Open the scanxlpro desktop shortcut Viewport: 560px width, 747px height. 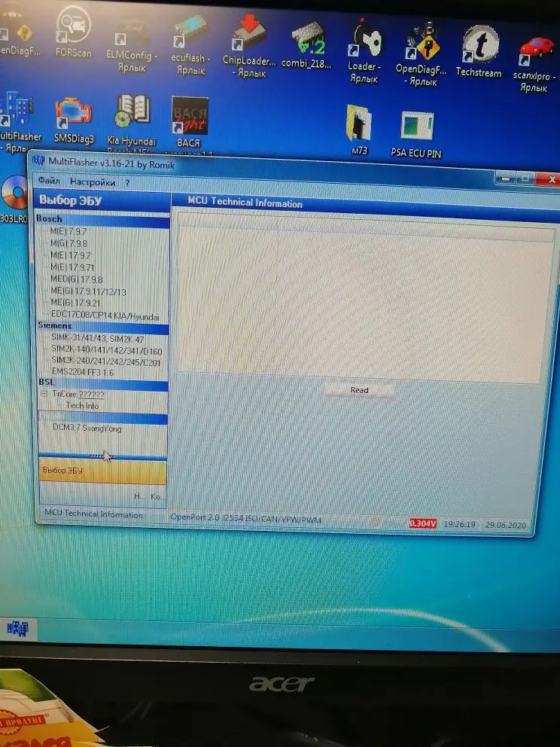tap(534, 64)
